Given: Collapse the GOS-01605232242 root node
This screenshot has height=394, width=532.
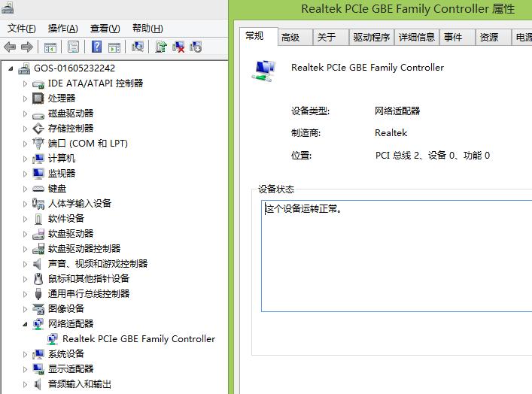Looking at the screenshot, I should [11, 68].
